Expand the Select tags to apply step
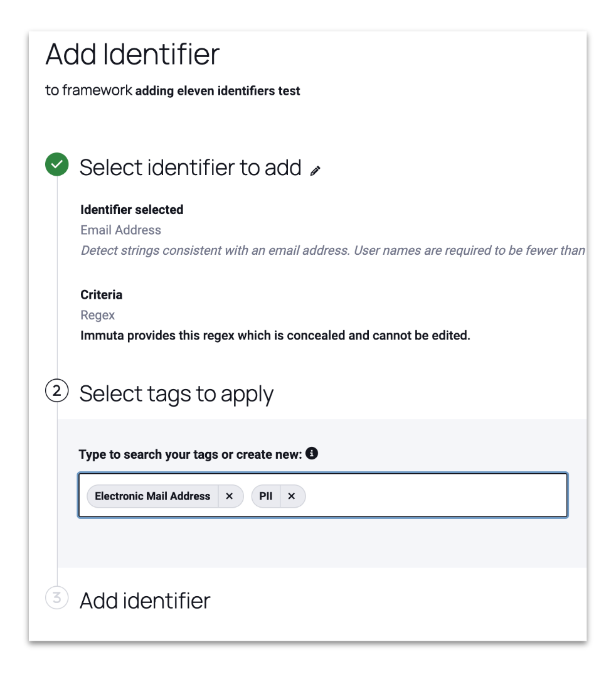Image resolution: width=616 pixels, height=674 pixels. (x=176, y=394)
